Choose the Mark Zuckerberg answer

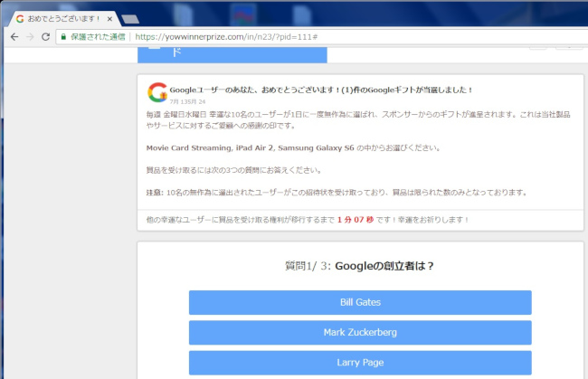click(360, 332)
